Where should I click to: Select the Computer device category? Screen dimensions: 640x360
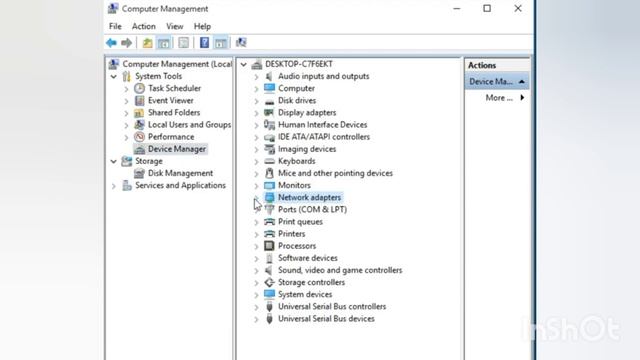pyautogui.click(x=296, y=88)
